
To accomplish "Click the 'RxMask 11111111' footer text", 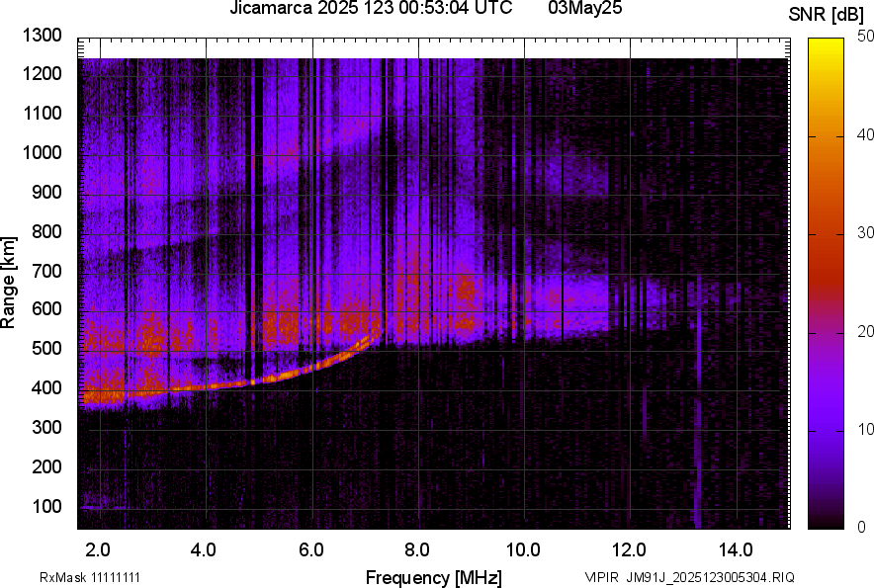I will pyautogui.click(x=90, y=577).
